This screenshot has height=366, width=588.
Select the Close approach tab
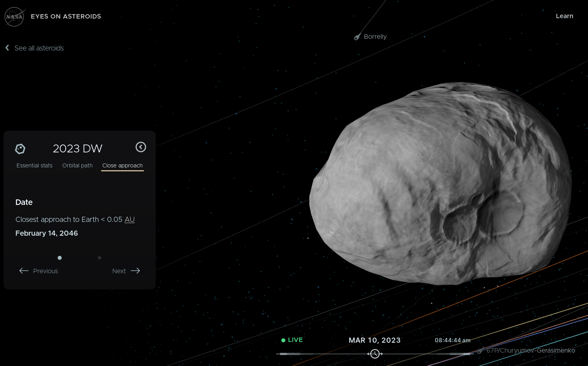click(x=122, y=165)
